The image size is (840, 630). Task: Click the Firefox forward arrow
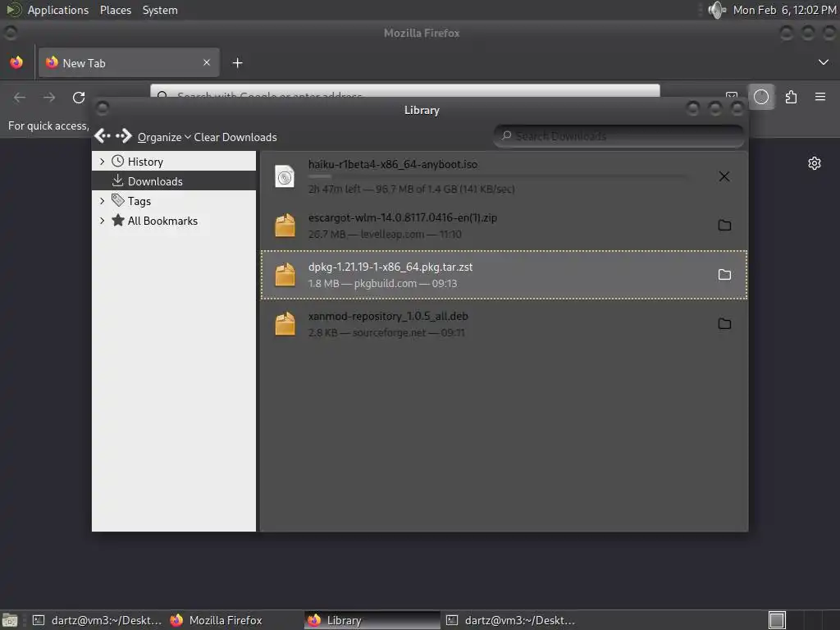pos(49,97)
